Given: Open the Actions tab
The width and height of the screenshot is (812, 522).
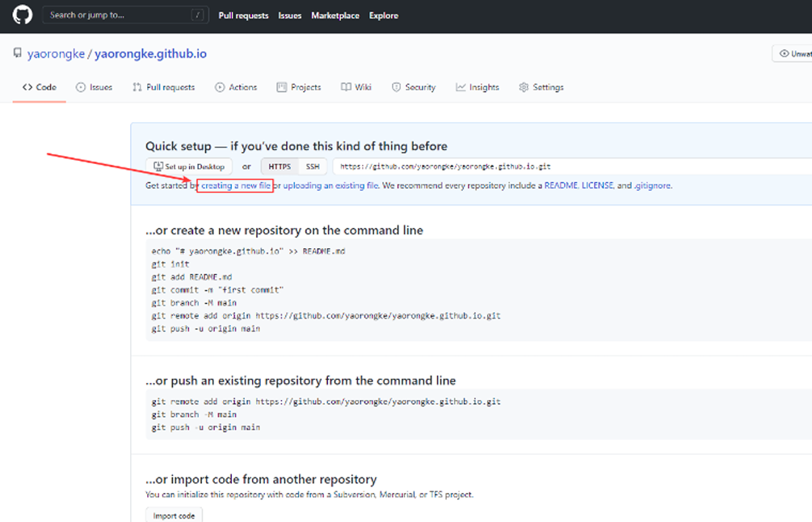Looking at the screenshot, I should pos(236,87).
